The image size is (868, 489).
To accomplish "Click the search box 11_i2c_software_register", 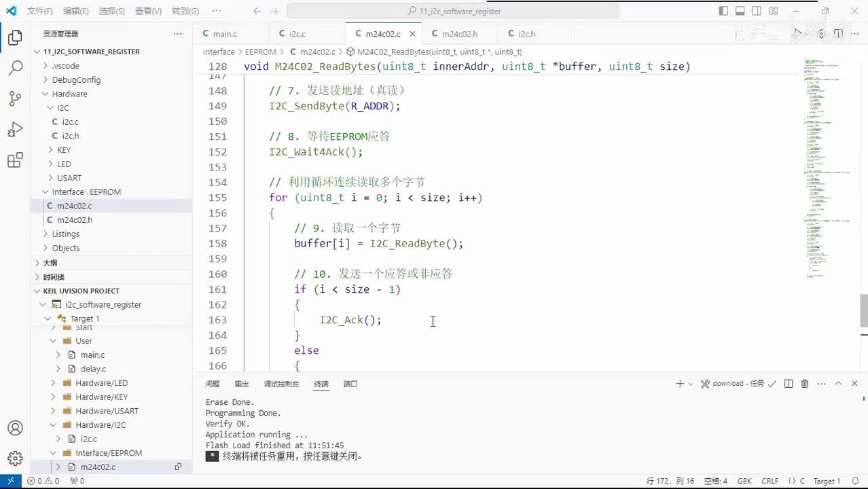I will tap(453, 11).
